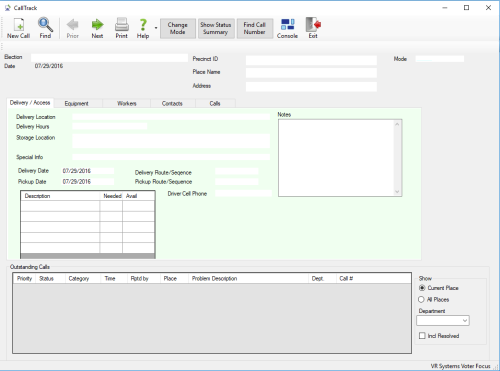This screenshot has height=371, width=500.
Task: Click the CallTrack title bar app icon
Action: point(7,8)
